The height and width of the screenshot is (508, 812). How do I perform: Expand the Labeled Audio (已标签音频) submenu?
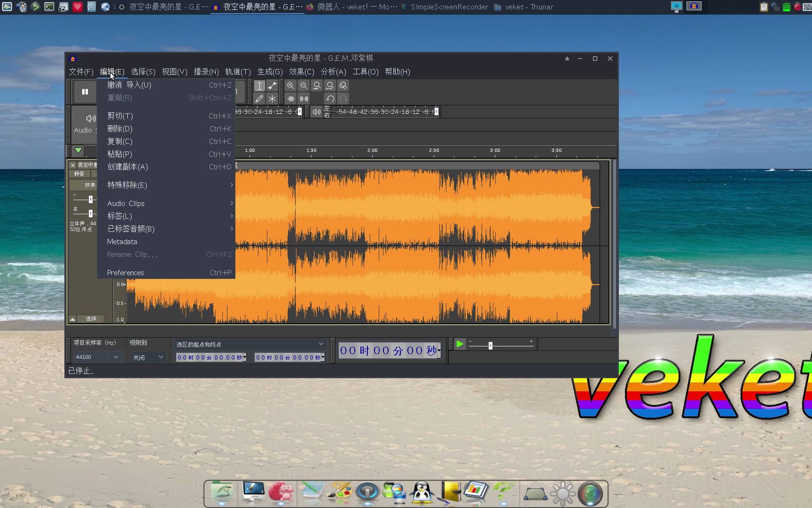click(166, 229)
